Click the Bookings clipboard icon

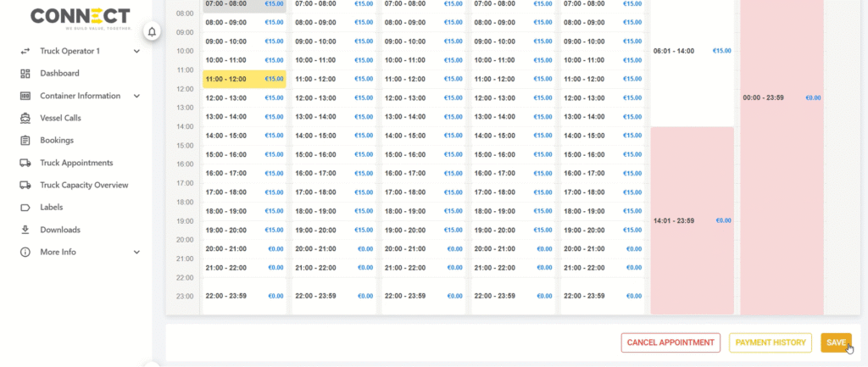pos(25,141)
